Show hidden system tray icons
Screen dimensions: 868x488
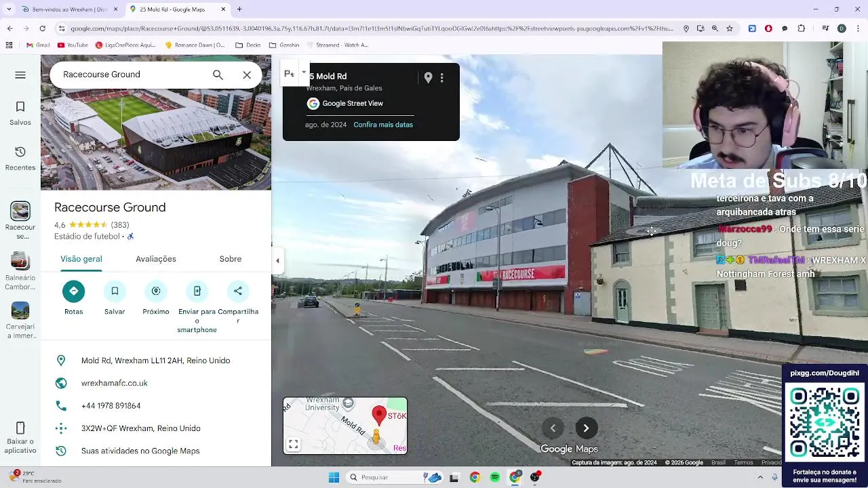coord(761,478)
